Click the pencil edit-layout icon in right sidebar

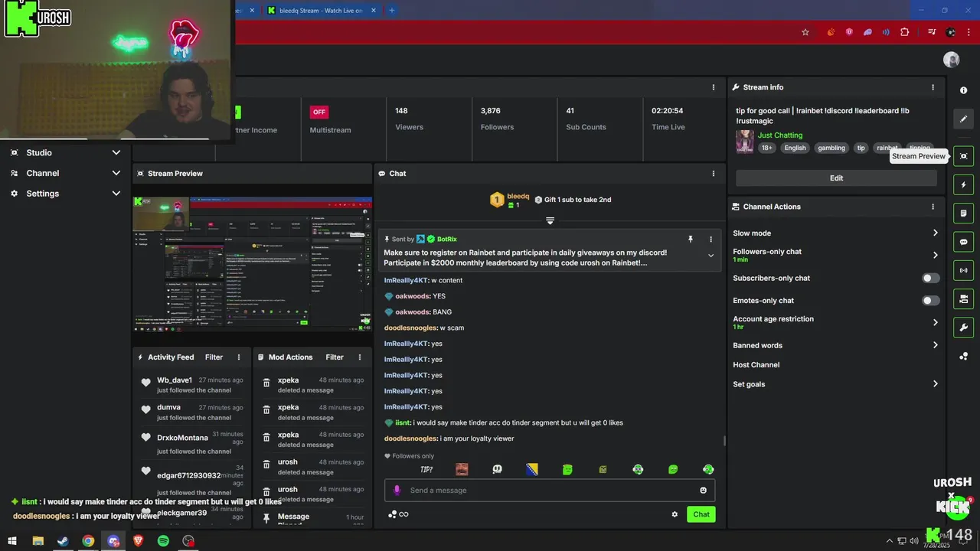pos(963,119)
